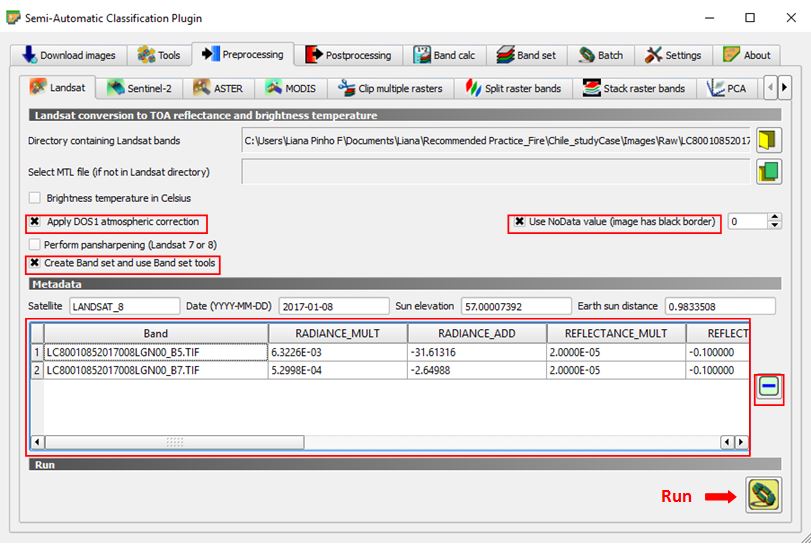811x545 pixels.
Task: Switch to the Band calc tab
Action: click(444, 55)
